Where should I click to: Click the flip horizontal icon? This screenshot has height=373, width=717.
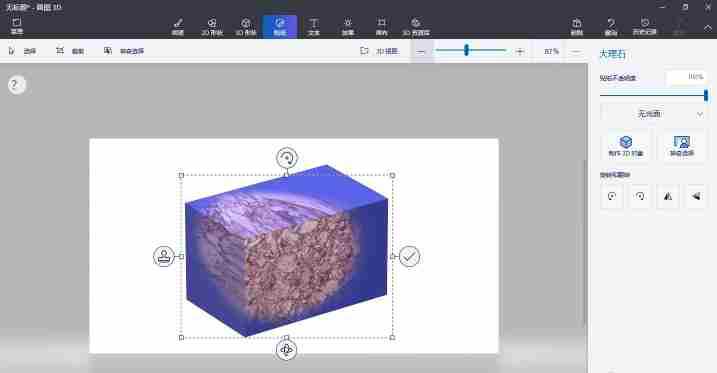(x=668, y=197)
